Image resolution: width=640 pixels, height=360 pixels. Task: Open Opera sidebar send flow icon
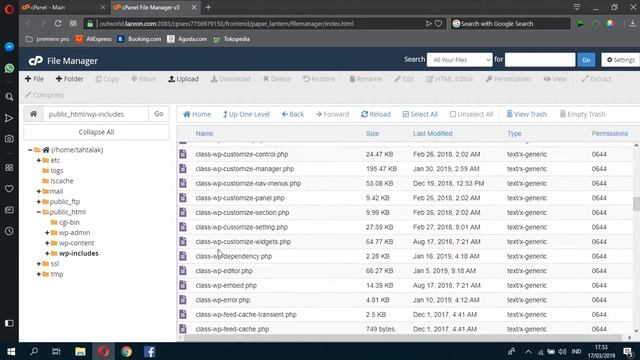pos(9,118)
